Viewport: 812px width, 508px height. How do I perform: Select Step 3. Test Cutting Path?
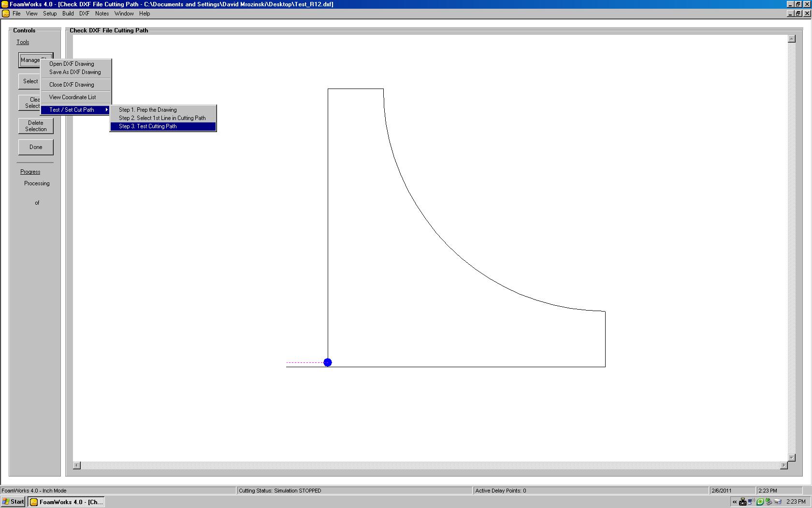147,126
